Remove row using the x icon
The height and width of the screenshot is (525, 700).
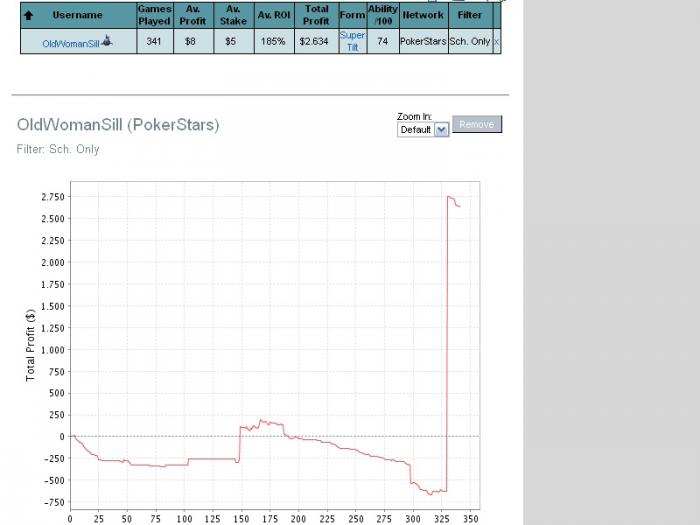[496, 42]
